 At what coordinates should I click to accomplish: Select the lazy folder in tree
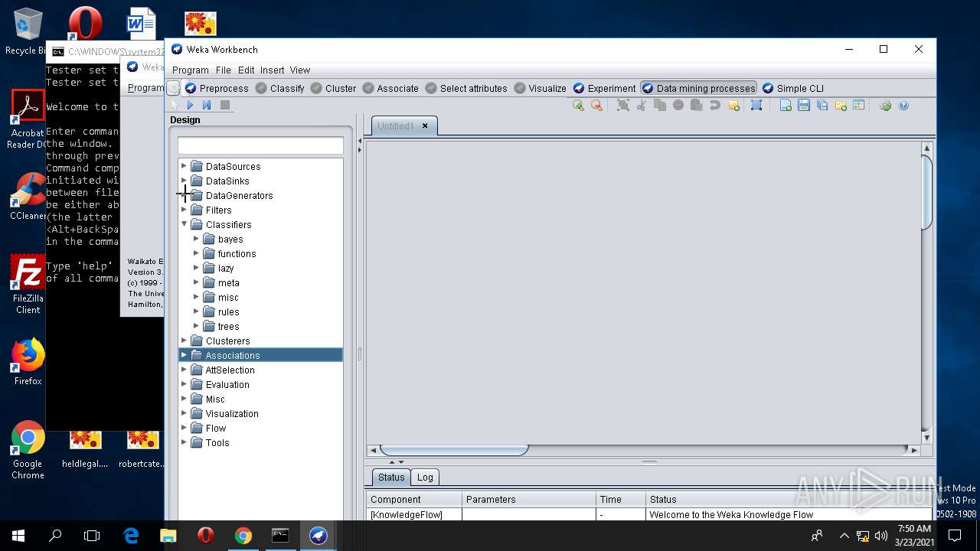coord(225,268)
